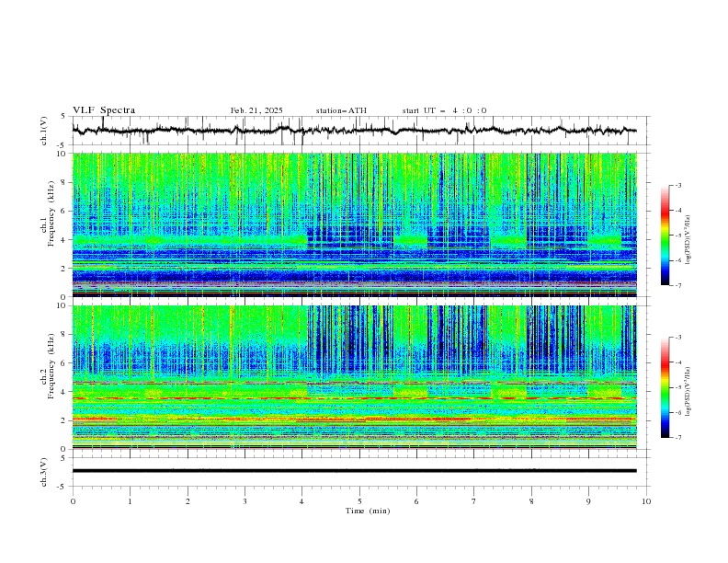
Task: Click the ch.1 PSD color scale bar
Action: coord(665,236)
